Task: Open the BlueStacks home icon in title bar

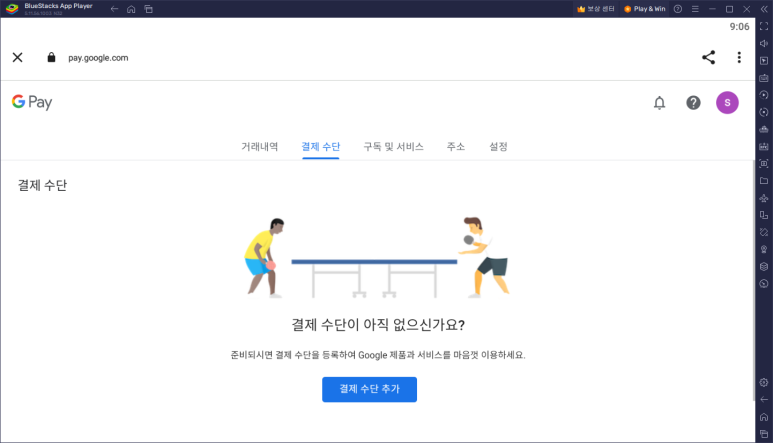Action: pos(131,9)
